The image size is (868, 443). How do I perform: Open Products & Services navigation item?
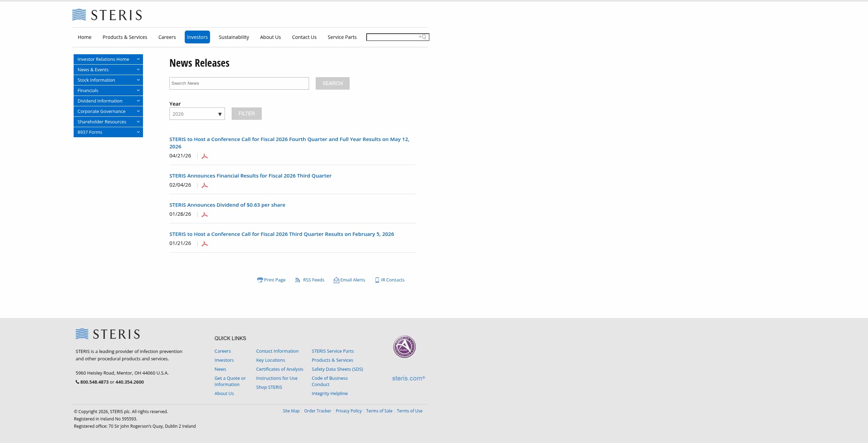[125, 37]
